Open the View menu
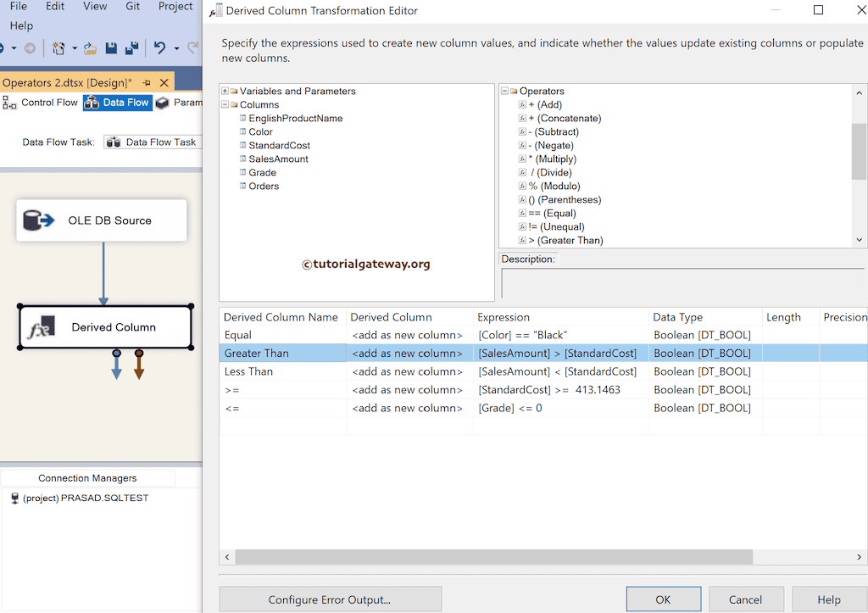Screen dimensions: 868x613 tap(95, 6)
